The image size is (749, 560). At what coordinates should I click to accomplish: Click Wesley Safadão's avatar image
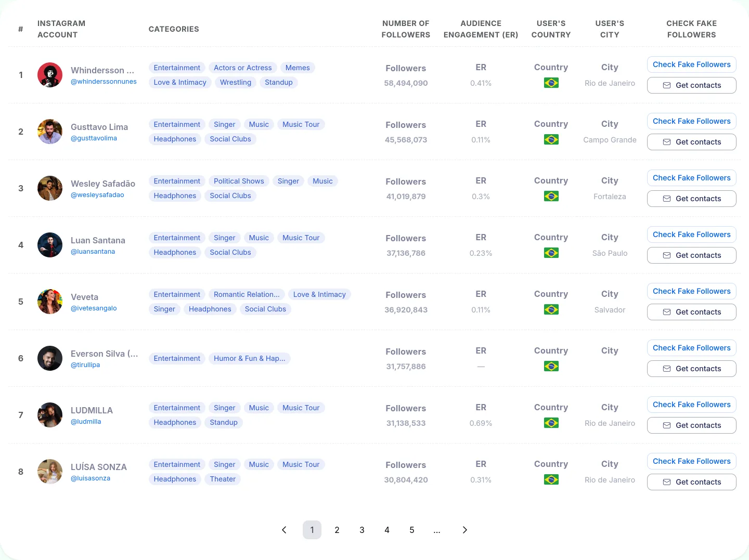(x=50, y=188)
